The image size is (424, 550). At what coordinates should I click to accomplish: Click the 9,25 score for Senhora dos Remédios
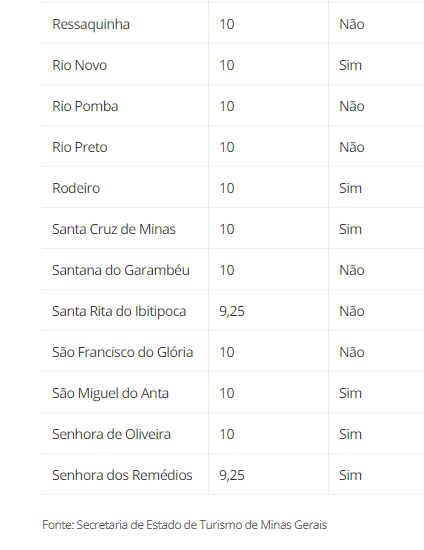pyautogui.click(x=232, y=476)
